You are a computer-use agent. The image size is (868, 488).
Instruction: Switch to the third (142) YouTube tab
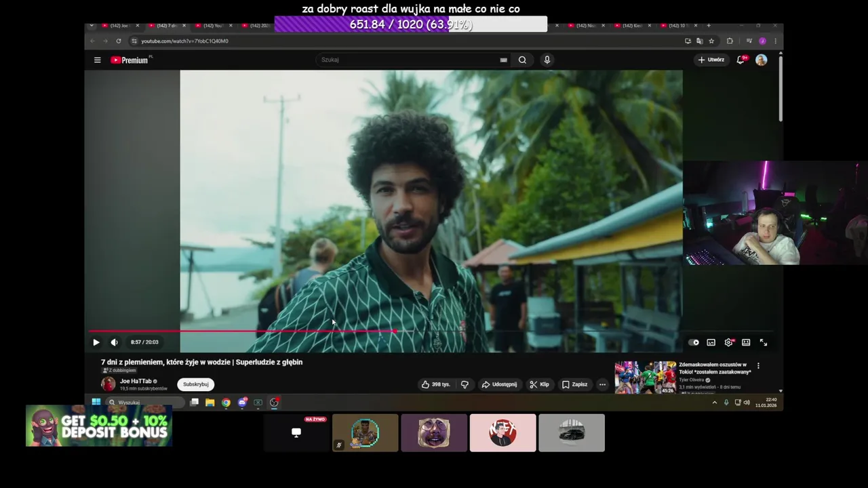click(213, 26)
